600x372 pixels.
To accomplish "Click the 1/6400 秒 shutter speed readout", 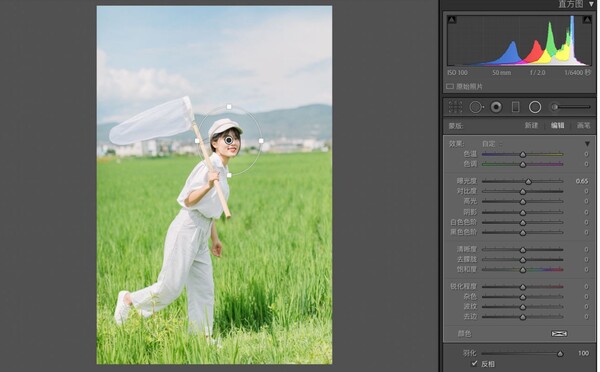I will pos(577,73).
